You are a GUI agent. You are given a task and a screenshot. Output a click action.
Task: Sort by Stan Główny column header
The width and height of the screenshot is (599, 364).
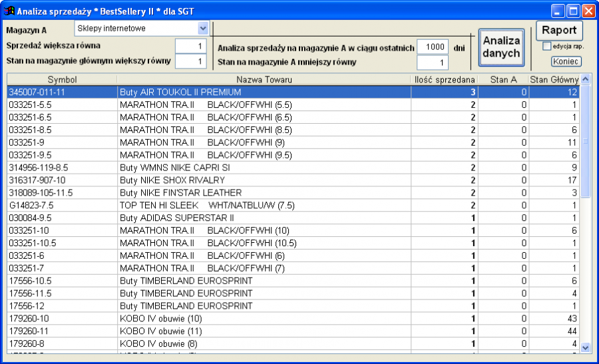coord(554,79)
